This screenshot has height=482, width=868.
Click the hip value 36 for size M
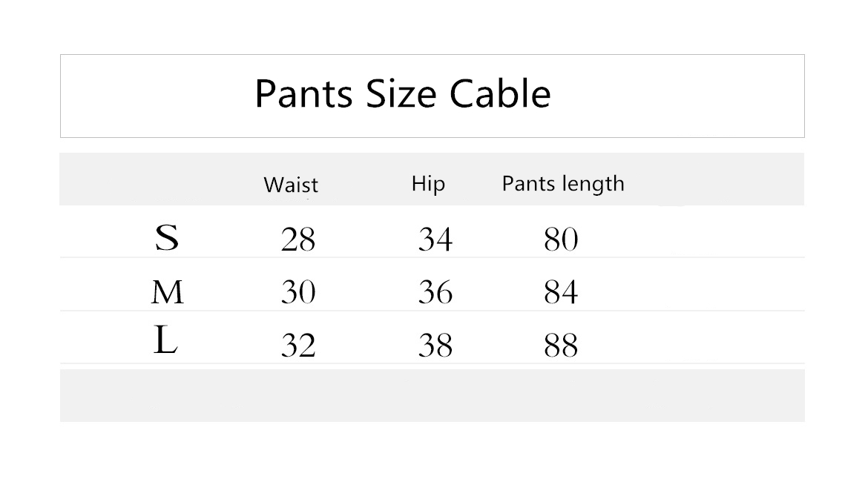click(435, 293)
